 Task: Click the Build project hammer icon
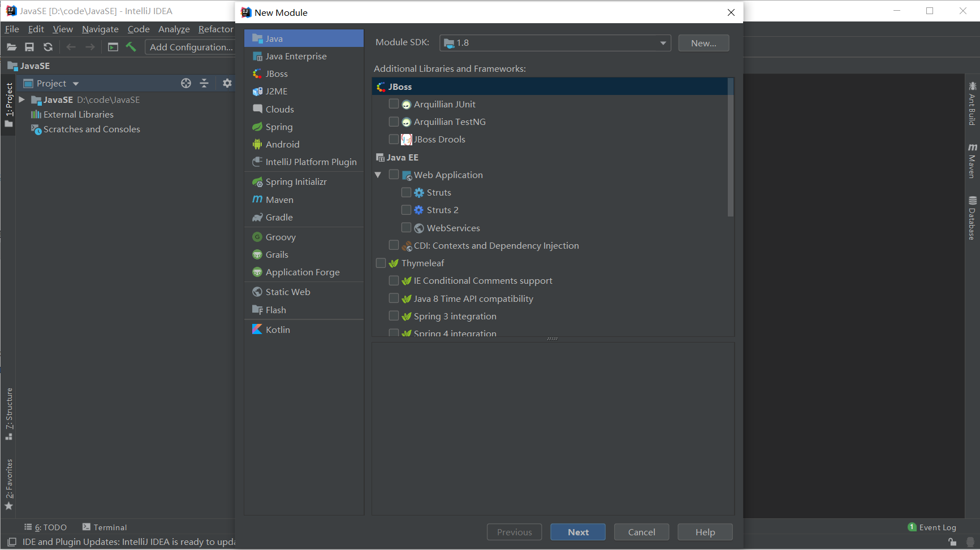tap(131, 47)
